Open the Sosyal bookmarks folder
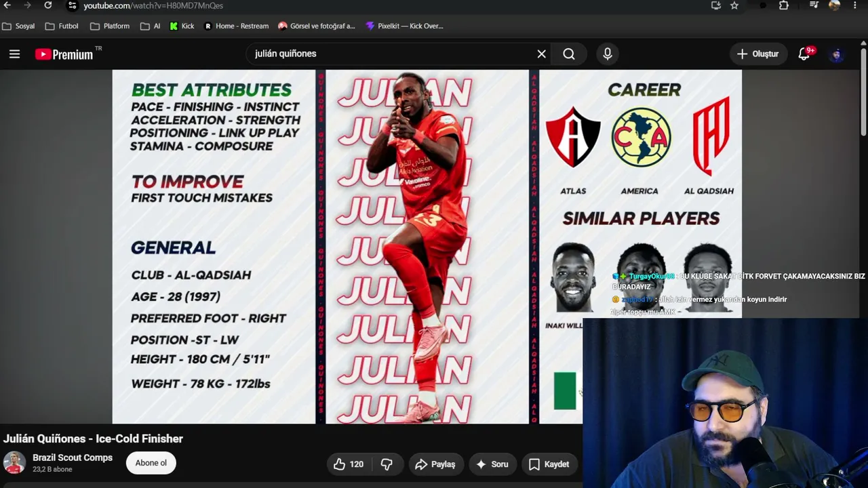Image resolution: width=868 pixels, height=488 pixels. pyautogui.click(x=19, y=26)
